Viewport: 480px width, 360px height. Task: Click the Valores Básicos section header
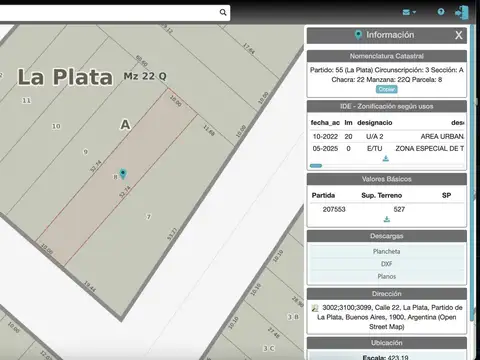[387, 179]
